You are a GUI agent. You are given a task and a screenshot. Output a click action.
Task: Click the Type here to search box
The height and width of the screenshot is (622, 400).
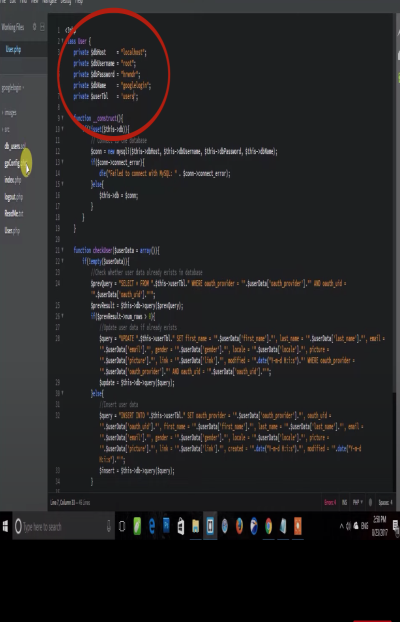(x=63, y=527)
